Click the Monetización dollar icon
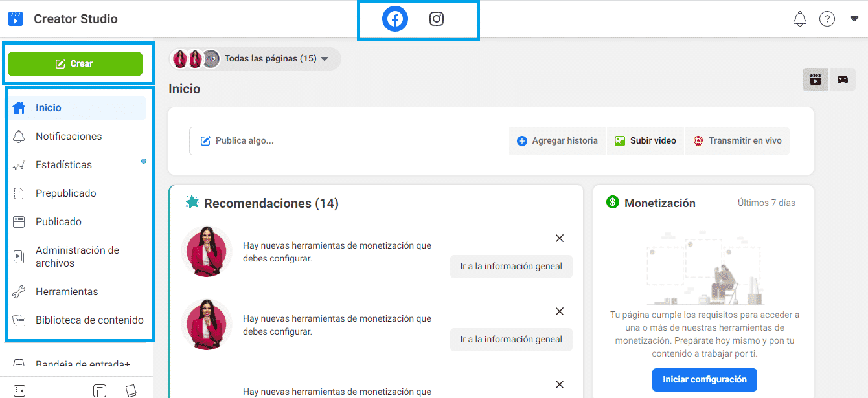Viewport: 868px width, 398px height. coord(613,202)
